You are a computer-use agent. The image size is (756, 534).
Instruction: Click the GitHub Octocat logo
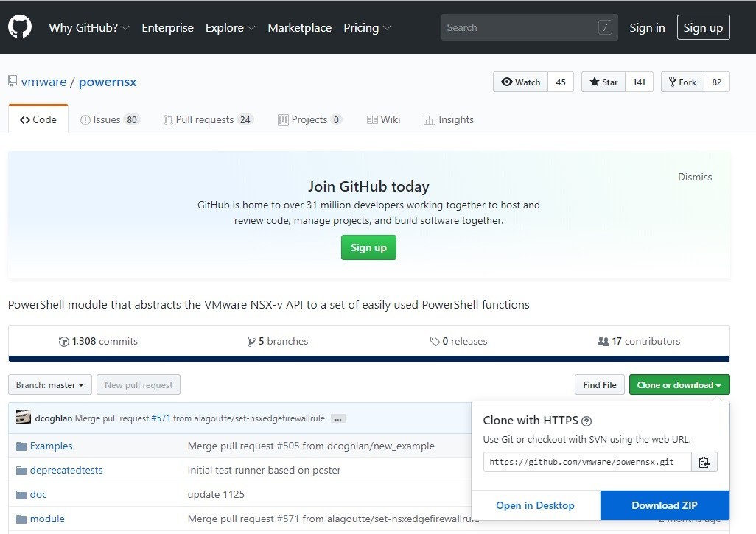(x=20, y=27)
